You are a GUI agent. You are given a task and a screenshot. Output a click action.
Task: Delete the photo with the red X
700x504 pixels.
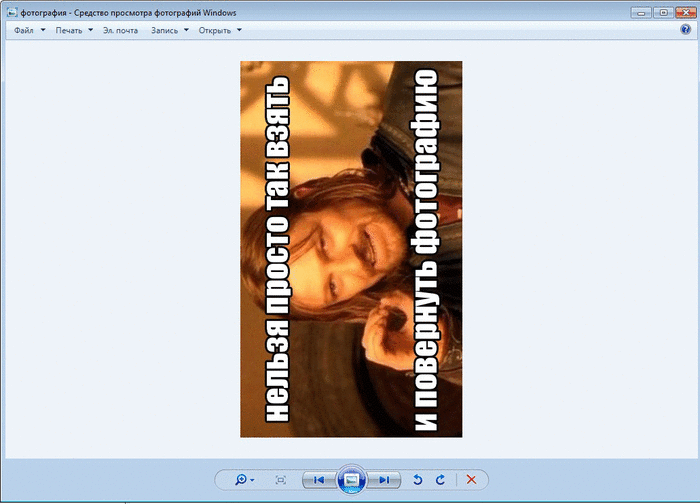click(472, 481)
